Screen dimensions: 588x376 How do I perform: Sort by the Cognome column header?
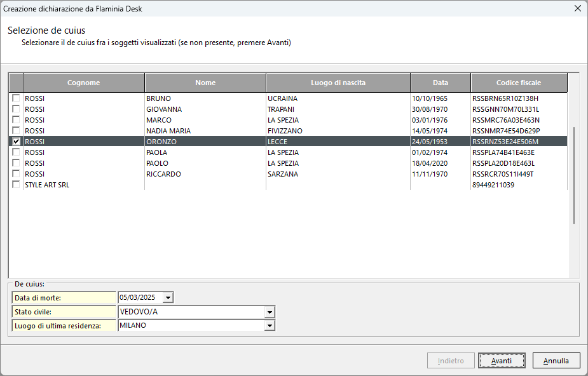83,83
